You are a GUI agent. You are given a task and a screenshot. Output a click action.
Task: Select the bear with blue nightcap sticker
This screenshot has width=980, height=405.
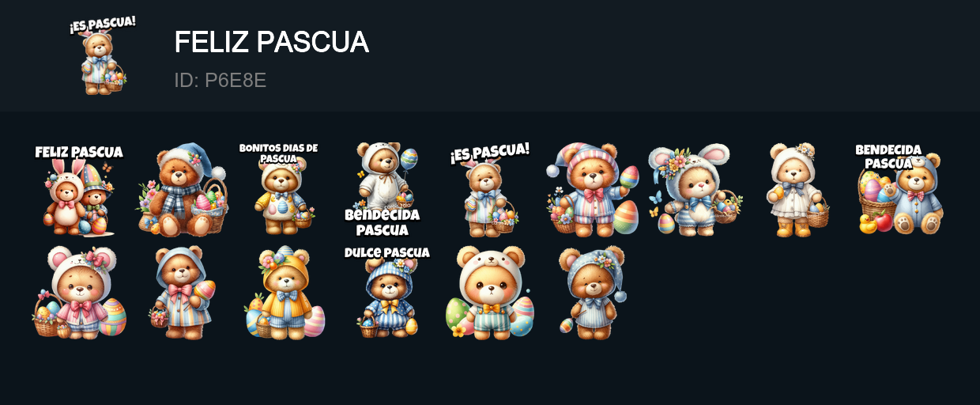[182, 190]
